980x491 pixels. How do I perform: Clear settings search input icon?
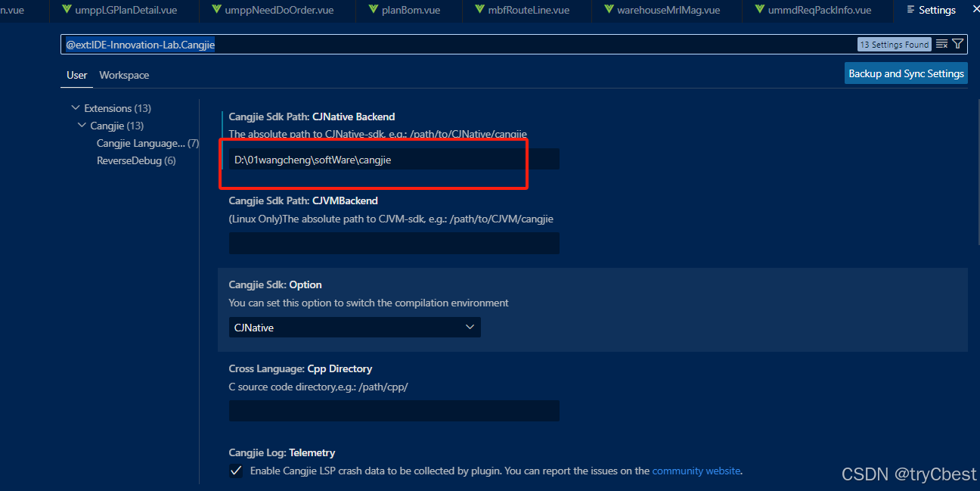coord(941,44)
